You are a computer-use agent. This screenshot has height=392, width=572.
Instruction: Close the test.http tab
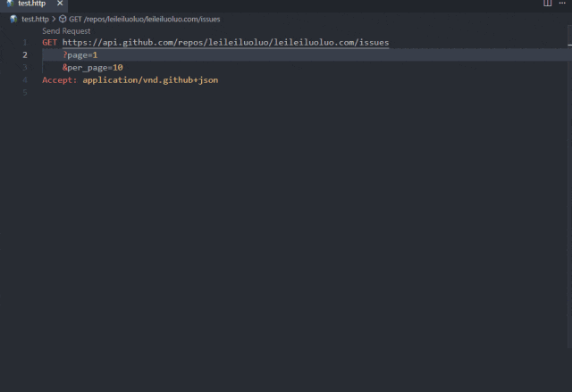(x=60, y=4)
